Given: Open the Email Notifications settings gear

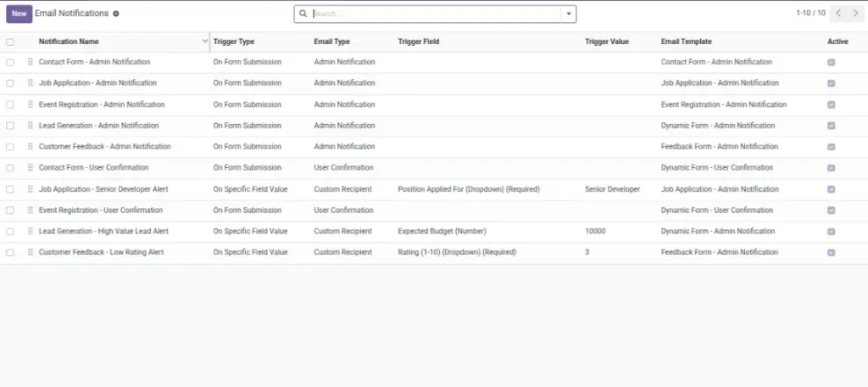Looking at the screenshot, I should click(x=115, y=14).
